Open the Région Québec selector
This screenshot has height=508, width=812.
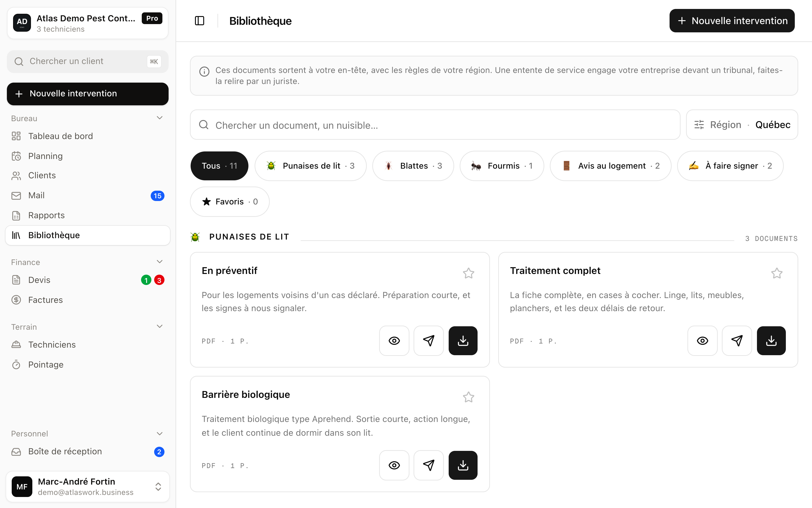point(742,125)
